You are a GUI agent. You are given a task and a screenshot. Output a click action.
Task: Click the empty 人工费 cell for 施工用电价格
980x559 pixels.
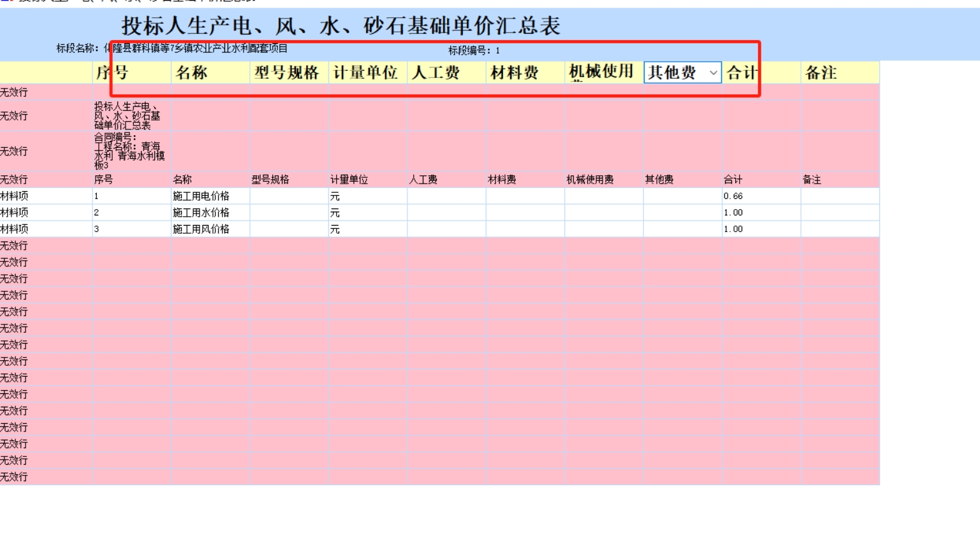(x=446, y=196)
